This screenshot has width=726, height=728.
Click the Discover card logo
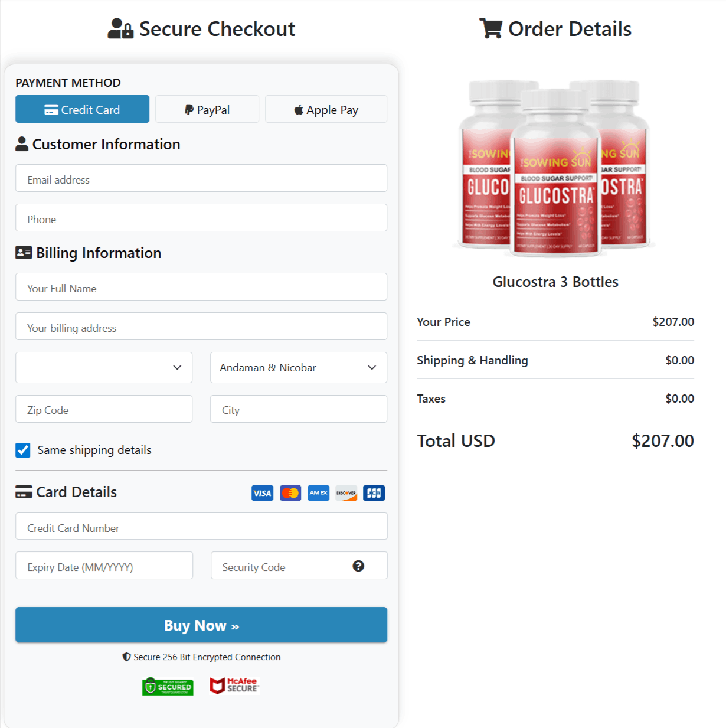(346, 493)
